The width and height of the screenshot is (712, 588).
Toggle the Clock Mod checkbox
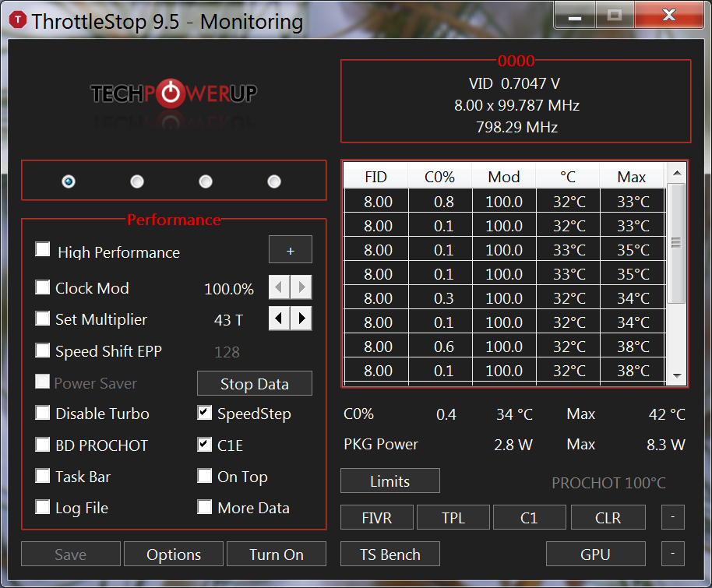pos(43,287)
